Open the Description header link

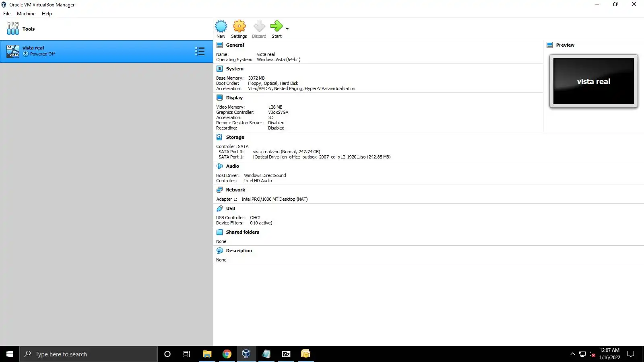coord(239,251)
